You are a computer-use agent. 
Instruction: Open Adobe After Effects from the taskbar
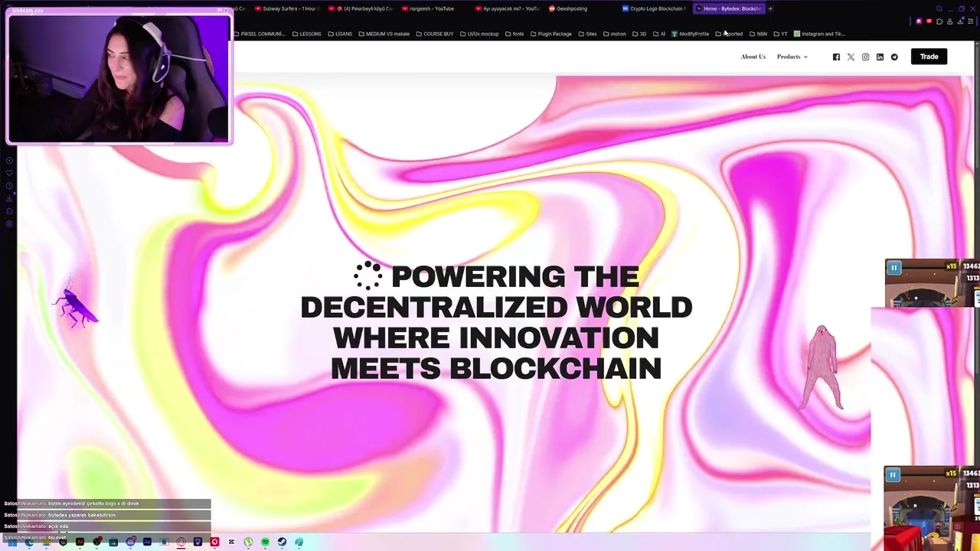147,542
